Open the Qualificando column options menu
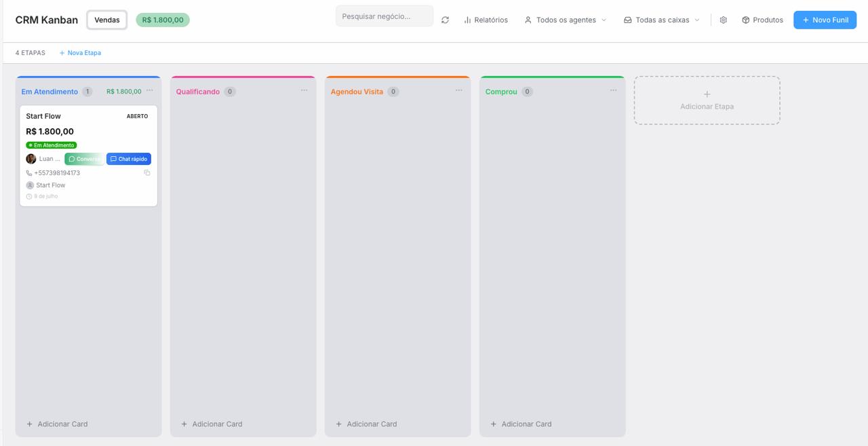 point(304,90)
